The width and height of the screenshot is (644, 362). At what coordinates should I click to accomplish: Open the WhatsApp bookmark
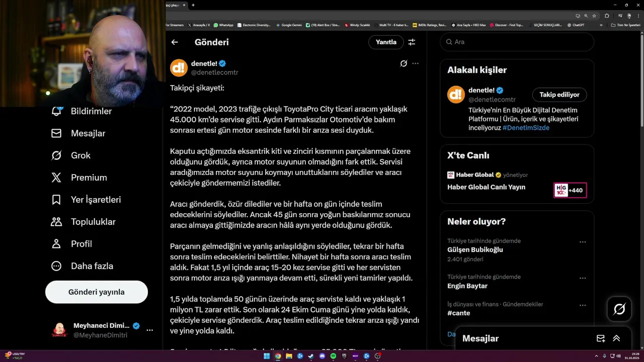(223, 25)
